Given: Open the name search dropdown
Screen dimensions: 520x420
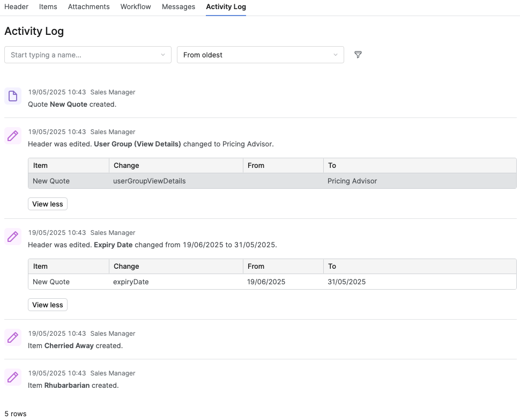Looking at the screenshot, I should (88, 55).
